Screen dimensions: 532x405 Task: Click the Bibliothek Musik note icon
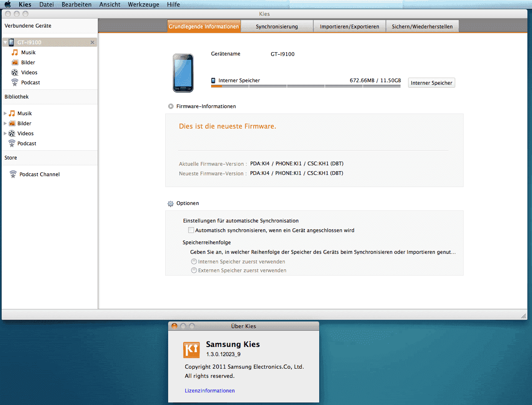click(x=12, y=113)
